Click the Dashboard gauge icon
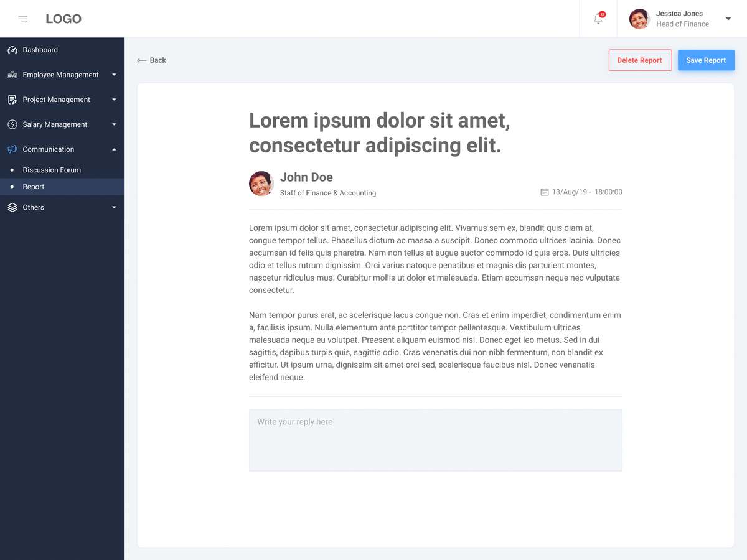Image resolution: width=747 pixels, height=560 pixels. point(12,50)
